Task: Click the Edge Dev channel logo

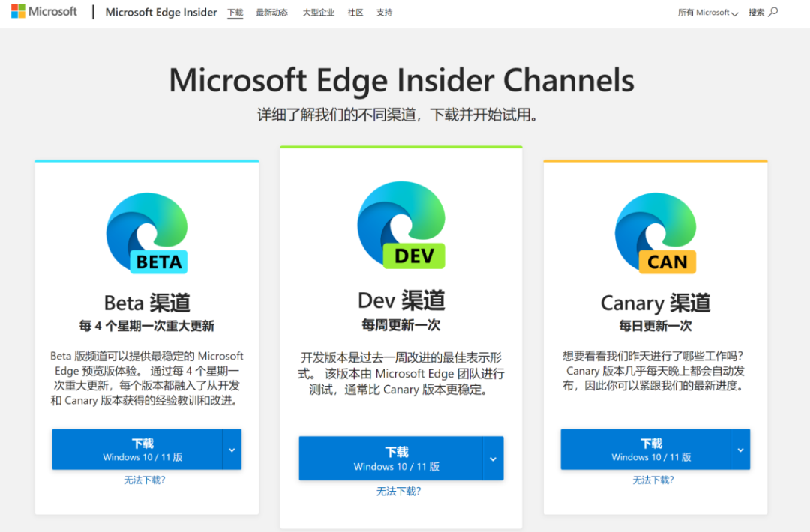Action: (401, 225)
